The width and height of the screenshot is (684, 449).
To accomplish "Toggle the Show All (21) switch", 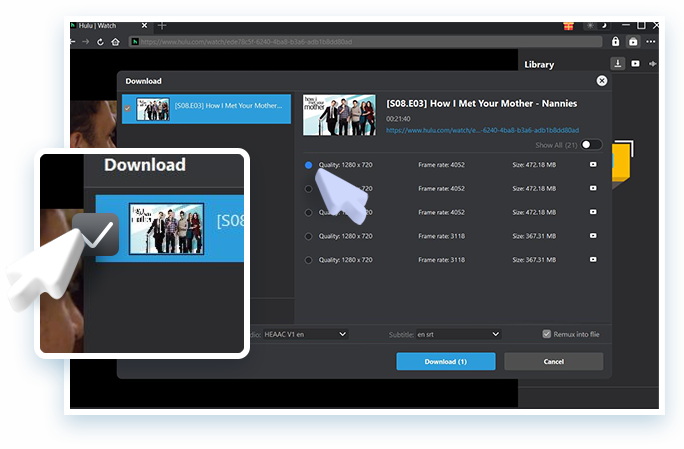I will pos(591,144).
